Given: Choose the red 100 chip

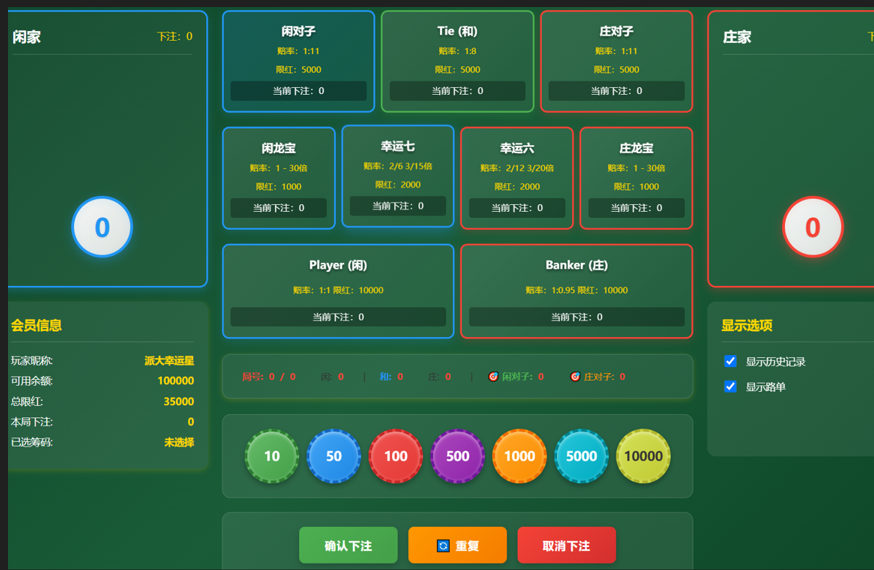Looking at the screenshot, I should [396, 456].
